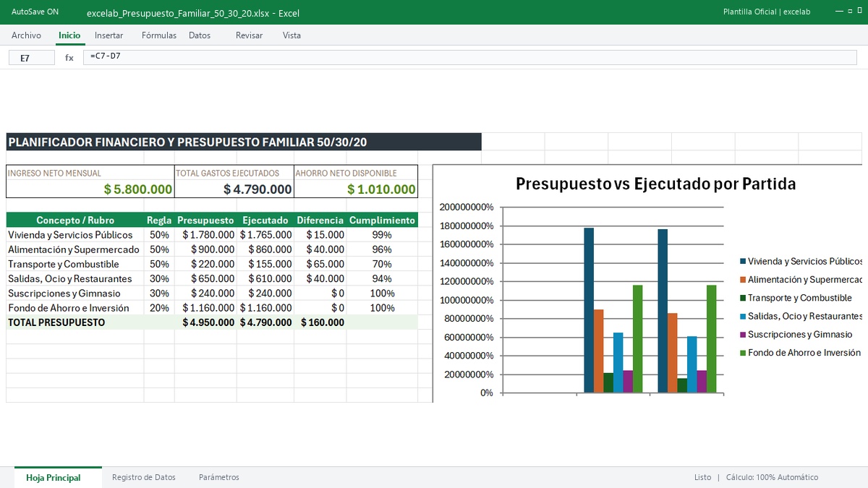The height and width of the screenshot is (488, 868).
Task: Open the Revisar ribbon tab
Action: coord(250,35)
